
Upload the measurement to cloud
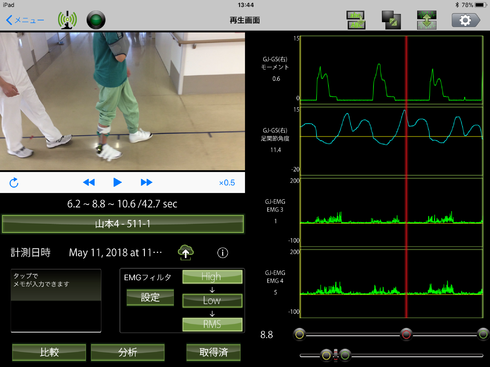click(x=186, y=252)
